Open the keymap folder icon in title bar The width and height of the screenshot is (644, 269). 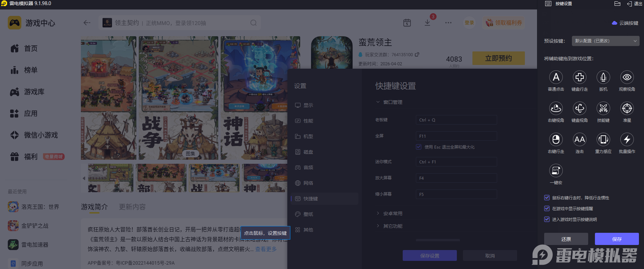tap(617, 4)
